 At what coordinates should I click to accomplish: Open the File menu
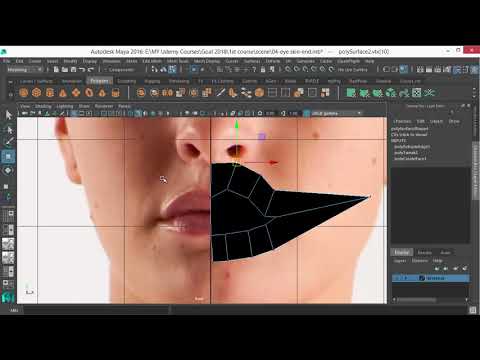6,61
